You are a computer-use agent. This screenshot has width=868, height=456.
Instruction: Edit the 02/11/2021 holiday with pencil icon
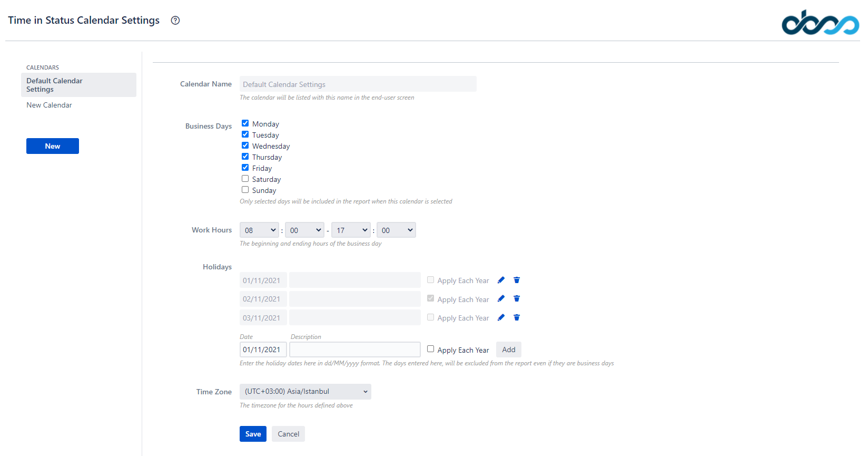(501, 299)
